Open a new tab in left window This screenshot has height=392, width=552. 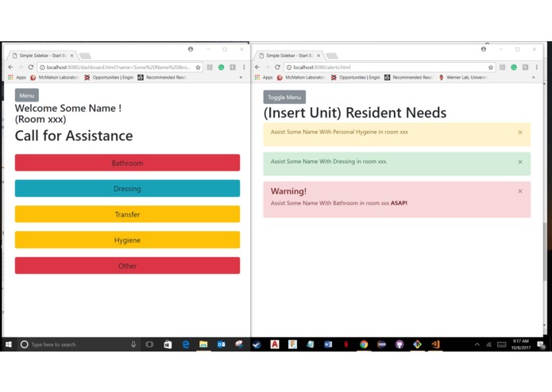point(85,56)
